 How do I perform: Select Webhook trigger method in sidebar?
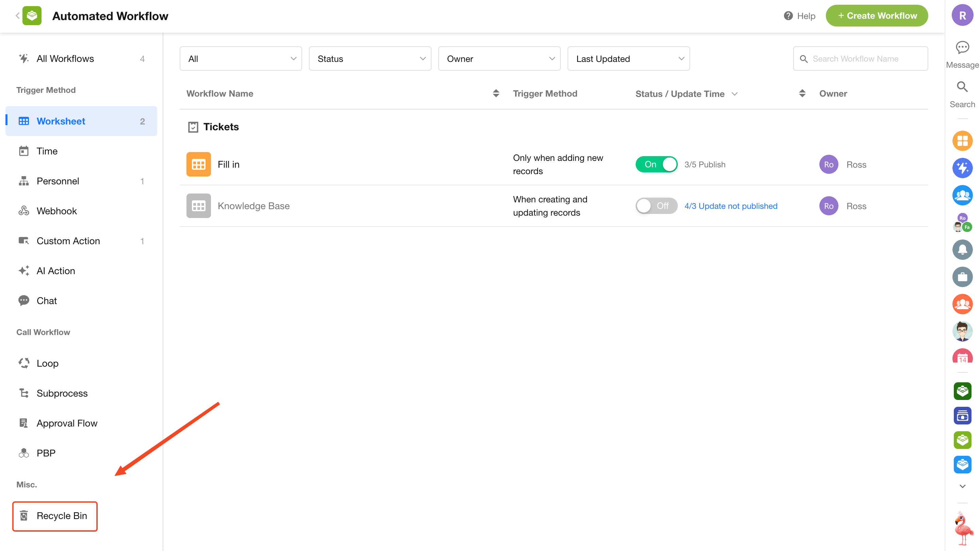coord(57,211)
